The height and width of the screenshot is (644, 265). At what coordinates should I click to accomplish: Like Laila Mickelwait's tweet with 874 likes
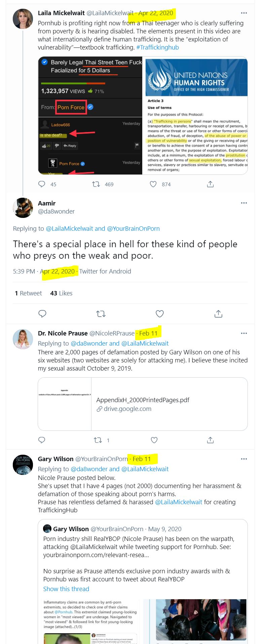(153, 184)
